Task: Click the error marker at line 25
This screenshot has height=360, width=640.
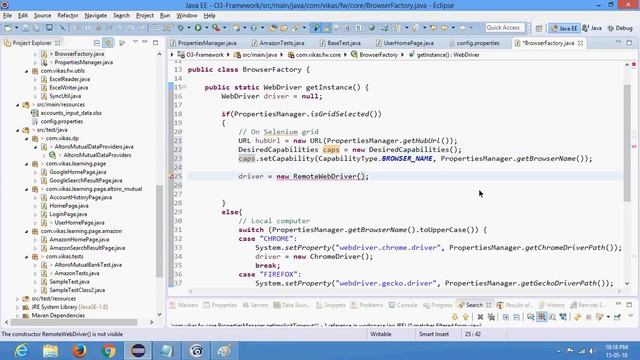Action: [x=172, y=176]
